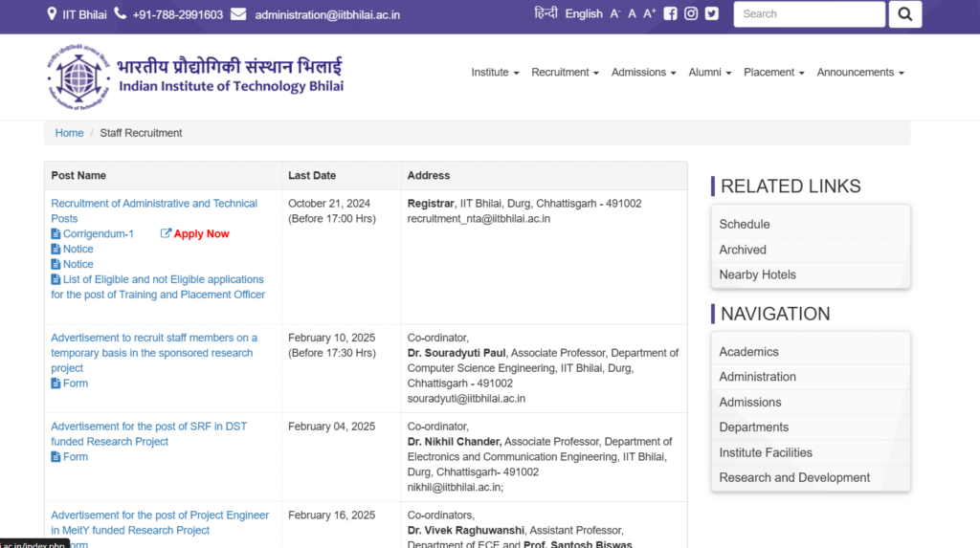Expand the Placement dropdown menu
The height and width of the screenshot is (548, 980).
(x=773, y=73)
